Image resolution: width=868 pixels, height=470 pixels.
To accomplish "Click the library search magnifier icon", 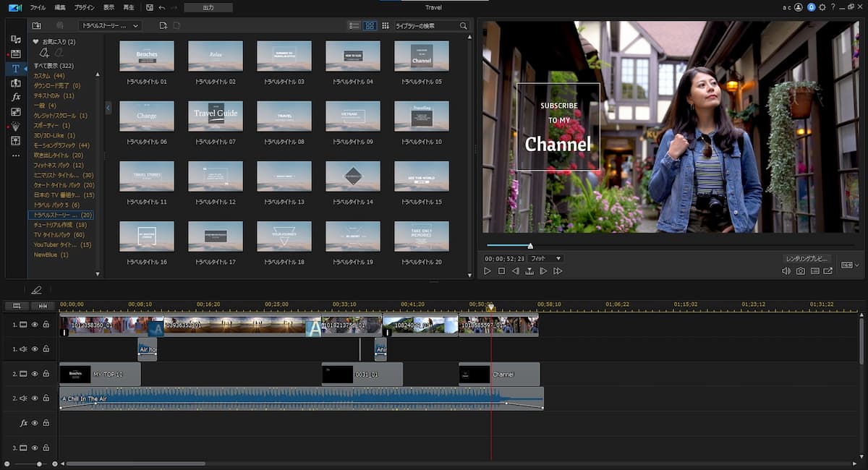I will 464,26.
